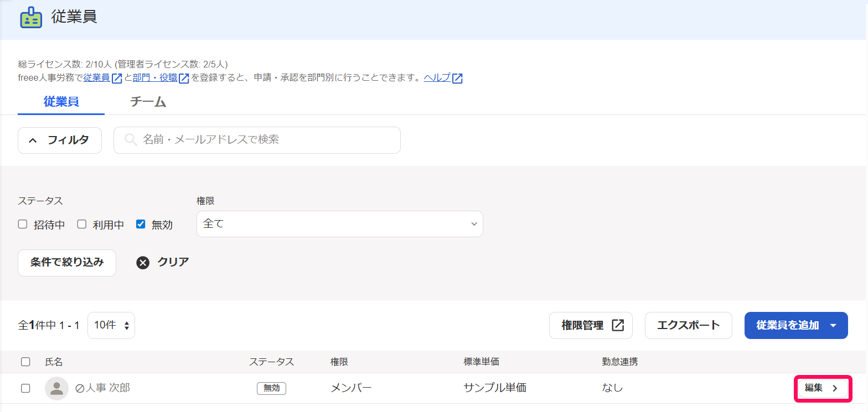This screenshot has height=412, width=868.
Task: Click the 標準単価 column header
Action: click(481, 362)
